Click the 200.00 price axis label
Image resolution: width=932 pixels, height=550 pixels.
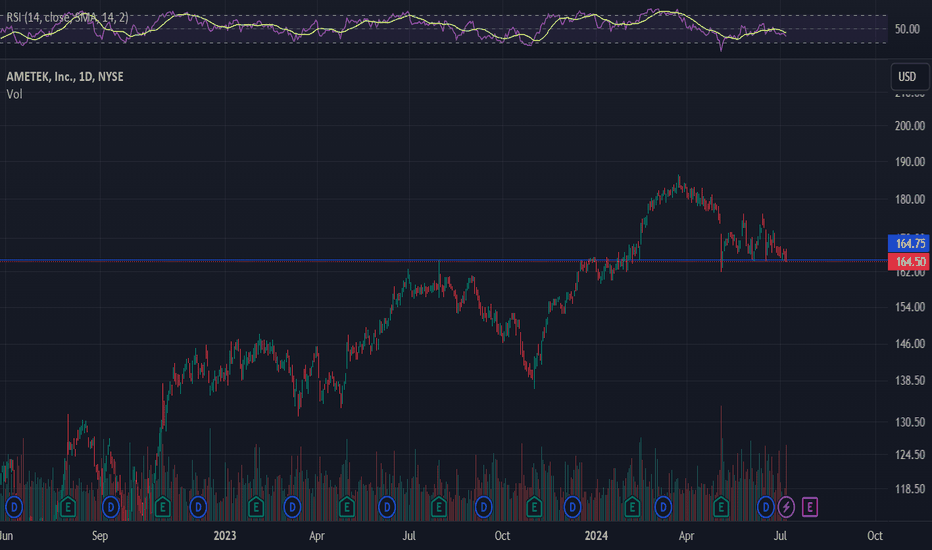[x=909, y=125]
